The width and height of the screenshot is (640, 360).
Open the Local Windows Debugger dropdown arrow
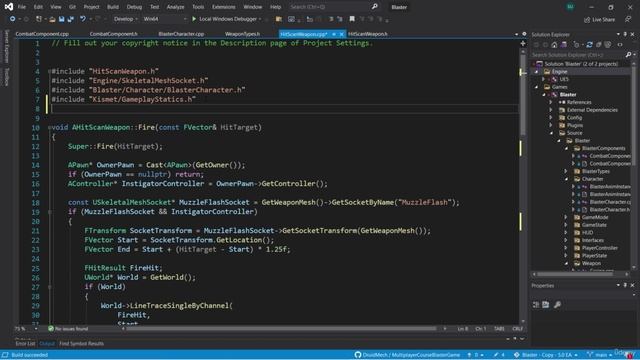click(260, 19)
